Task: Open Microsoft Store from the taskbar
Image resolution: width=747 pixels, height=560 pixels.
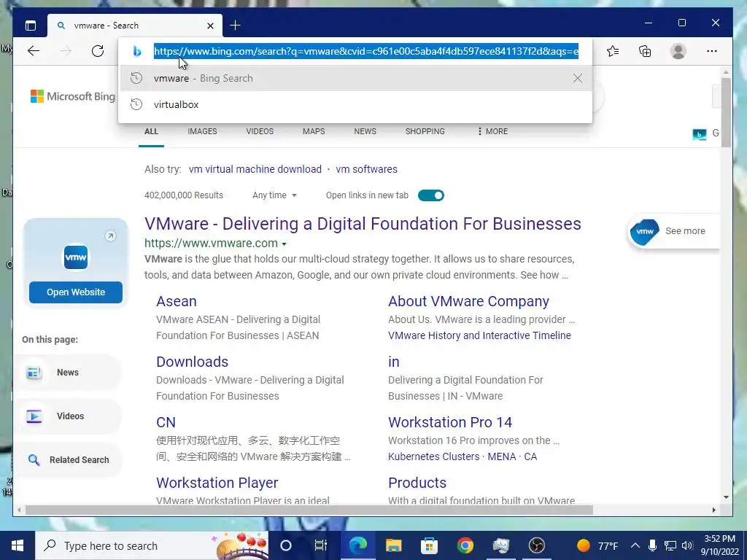Action: pos(429,545)
